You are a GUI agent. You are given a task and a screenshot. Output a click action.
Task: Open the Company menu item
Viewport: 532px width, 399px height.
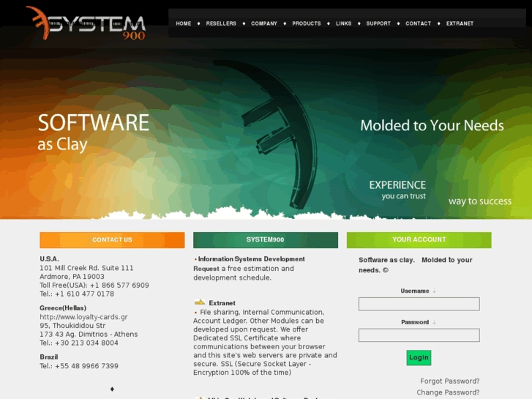tap(264, 23)
